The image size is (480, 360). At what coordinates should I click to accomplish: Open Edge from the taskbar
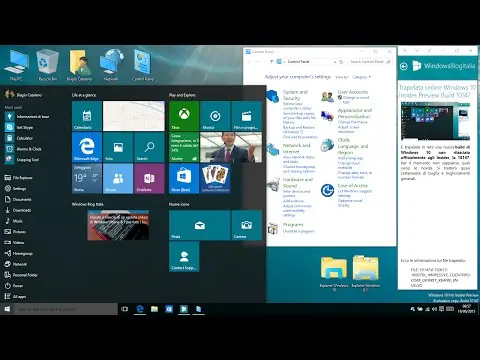coord(140,309)
